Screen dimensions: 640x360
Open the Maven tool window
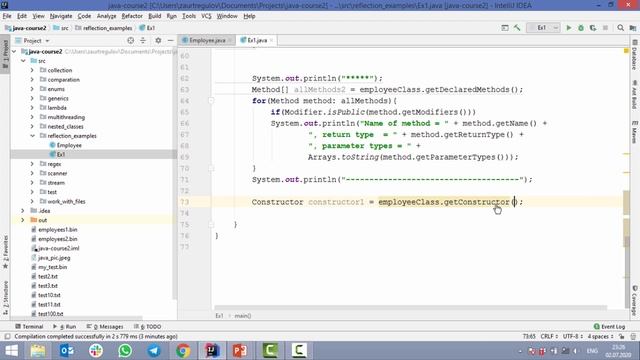point(635,132)
